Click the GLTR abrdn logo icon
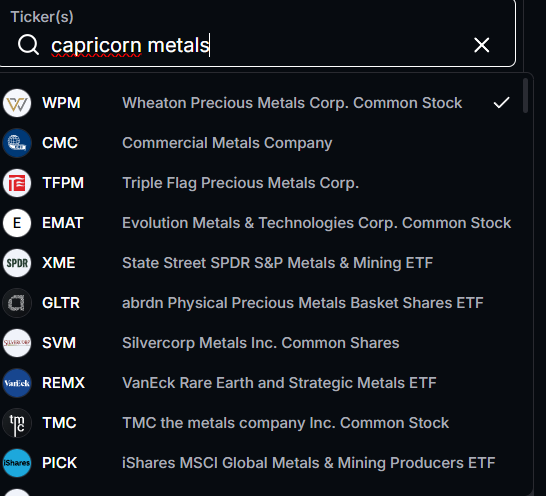This screenshot has width=546, height=496. click(x=17, y=303)
